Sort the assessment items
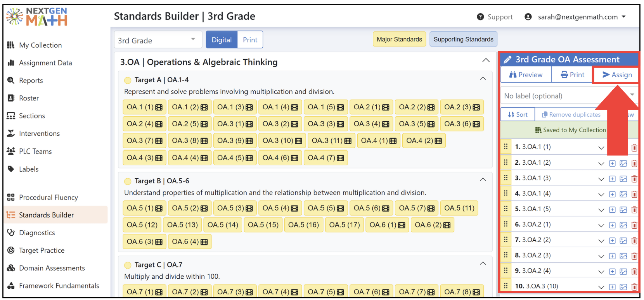Image resolution: width=644 pixels, height=300 pixels. click(x=518, y=114)
